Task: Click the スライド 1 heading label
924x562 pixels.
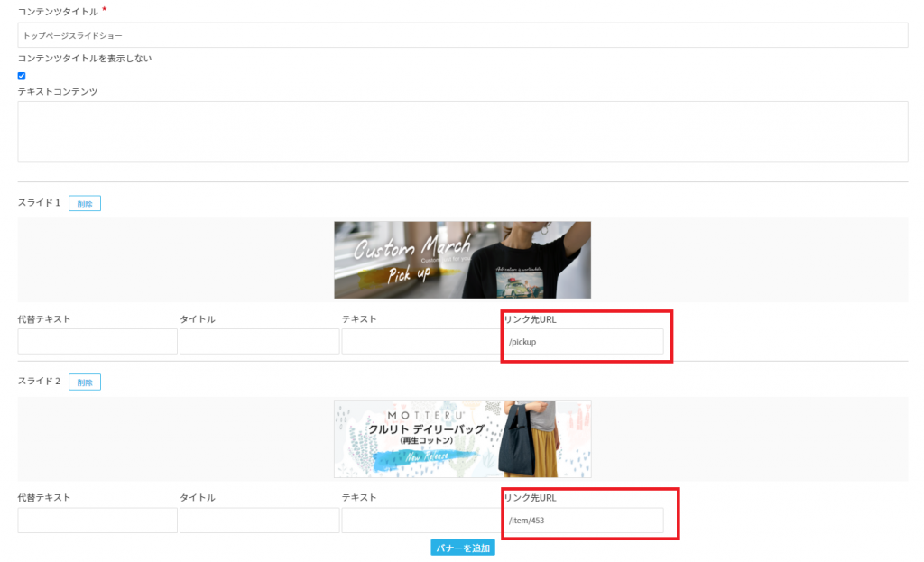Action: [x=39, y=203]
